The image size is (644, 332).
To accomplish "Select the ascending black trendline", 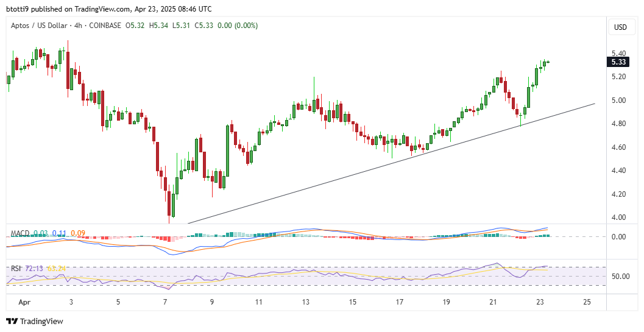I will pos(390,163).
